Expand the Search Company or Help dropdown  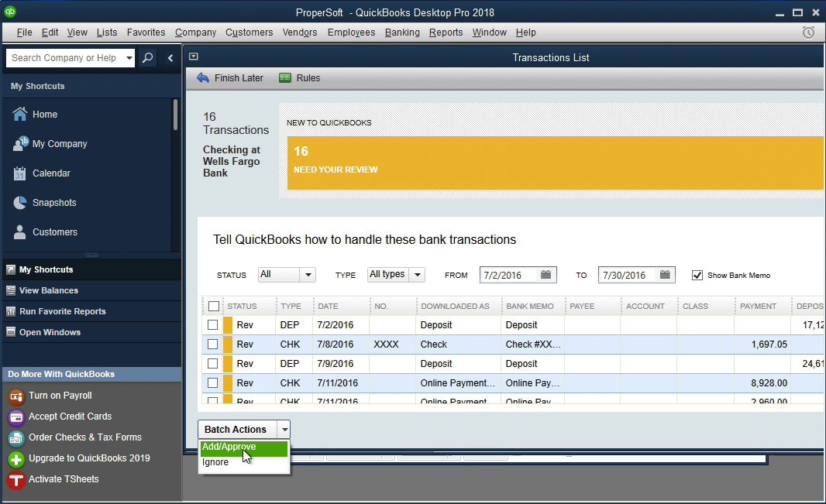(x=129, y=58)
